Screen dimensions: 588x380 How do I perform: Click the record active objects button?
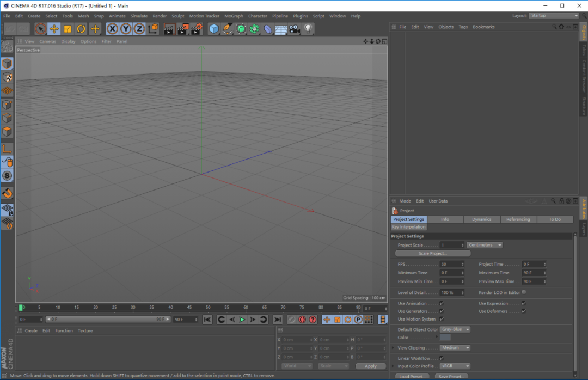coord(291,320)
